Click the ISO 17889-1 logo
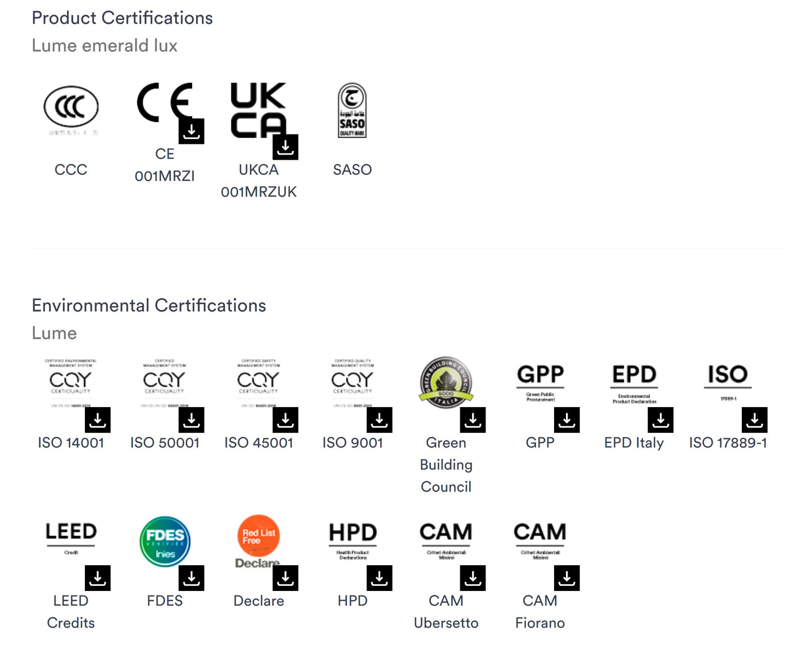 tap(728, 382)
